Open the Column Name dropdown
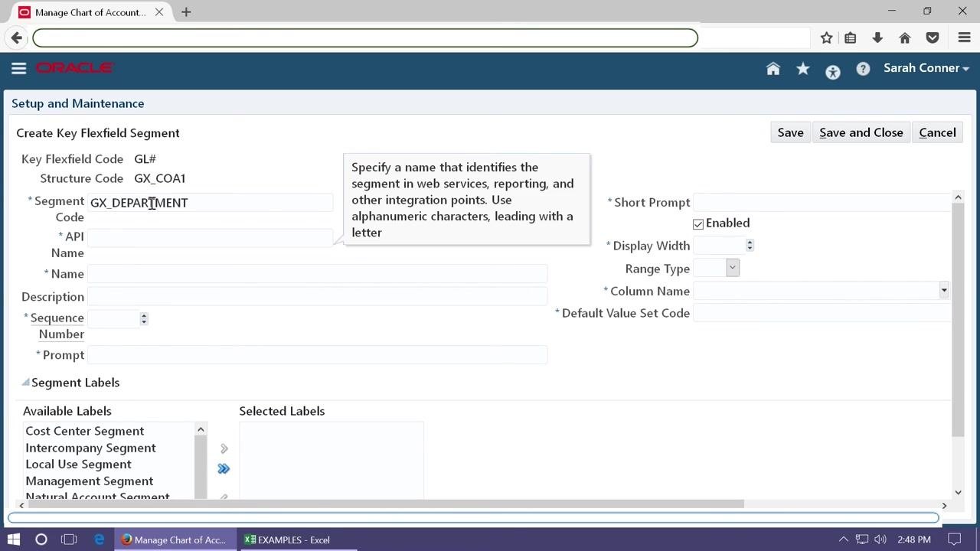980x551 pixels. click(944, 291)
